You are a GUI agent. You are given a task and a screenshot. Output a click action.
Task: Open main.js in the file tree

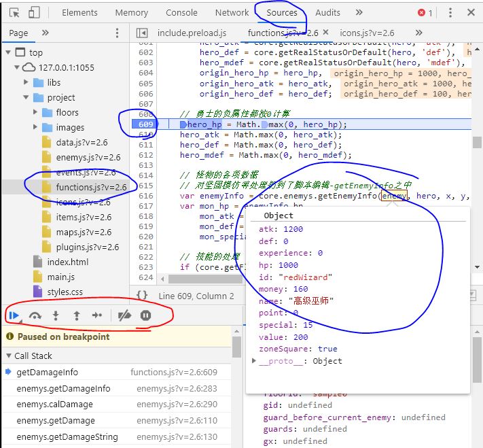(x=61, y=277)
